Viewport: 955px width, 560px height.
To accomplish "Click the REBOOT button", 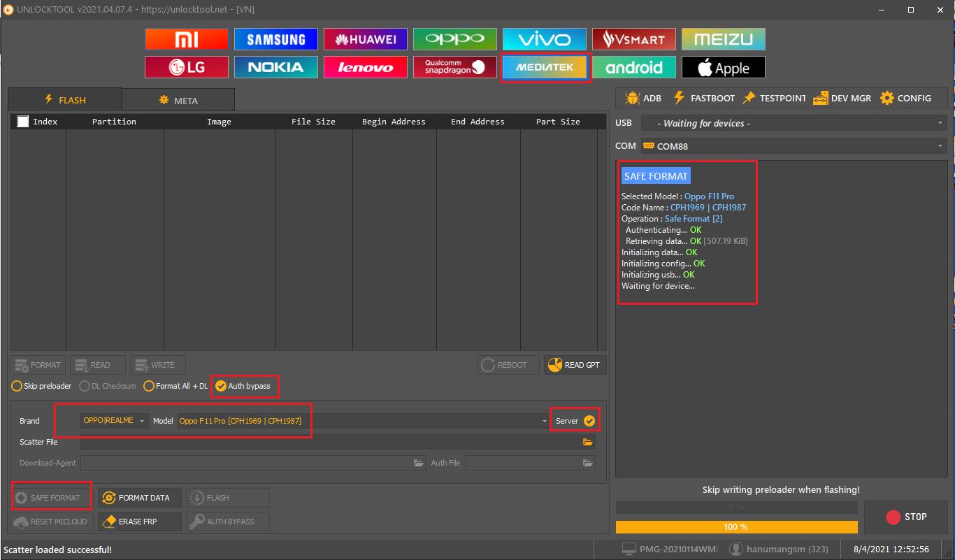I will tap(508, 365).
